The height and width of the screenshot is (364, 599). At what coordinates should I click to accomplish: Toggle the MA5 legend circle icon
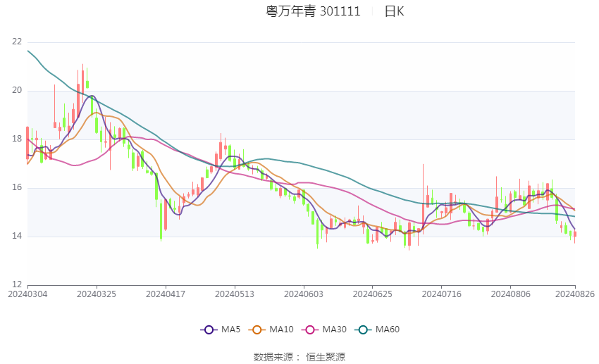(209, 330)
